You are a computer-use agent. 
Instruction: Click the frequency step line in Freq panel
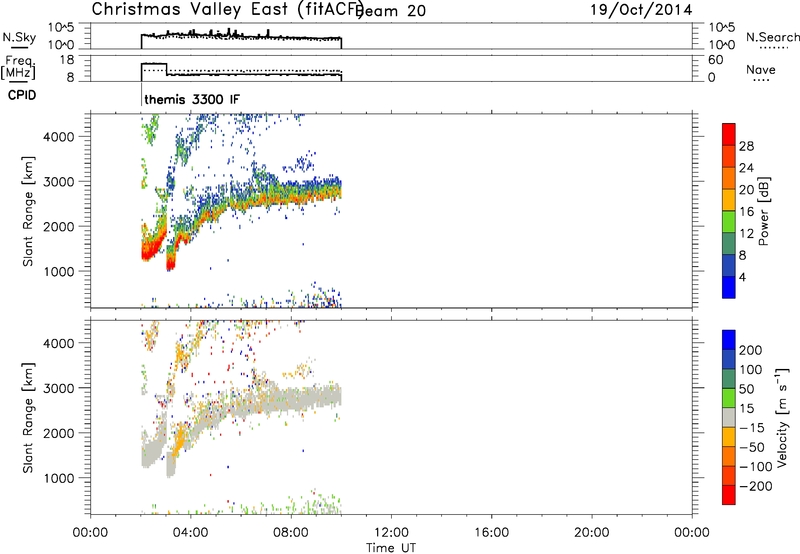tap(241, 72)
